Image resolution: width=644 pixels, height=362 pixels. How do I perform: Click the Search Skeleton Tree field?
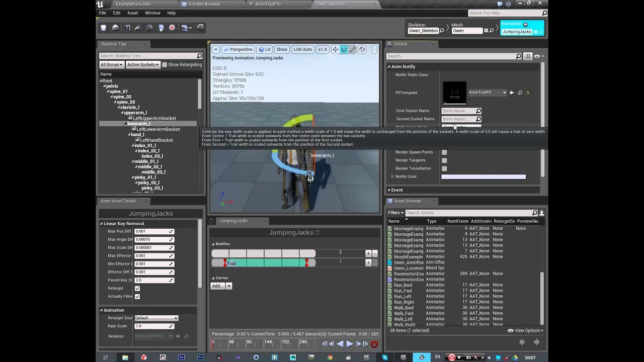point(150,56)
